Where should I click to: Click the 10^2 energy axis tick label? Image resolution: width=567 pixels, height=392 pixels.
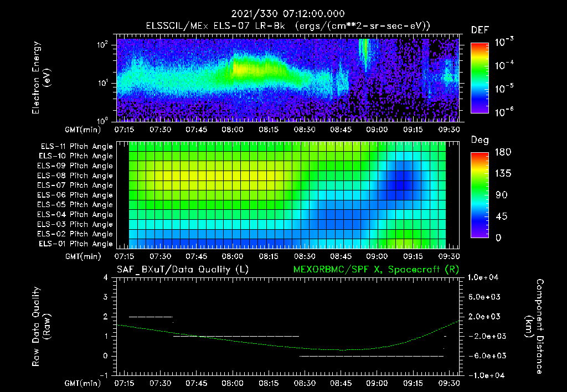click(x=102, y=45)
